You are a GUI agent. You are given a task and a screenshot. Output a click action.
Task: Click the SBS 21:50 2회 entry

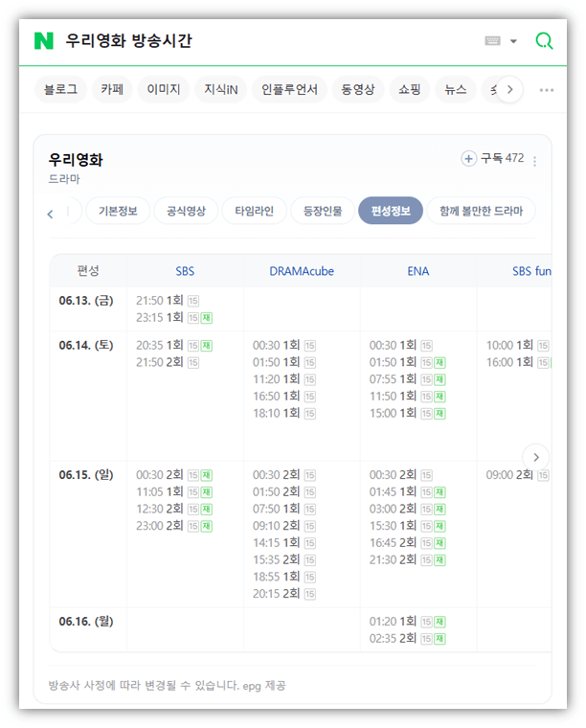click(x=168, y=363)
